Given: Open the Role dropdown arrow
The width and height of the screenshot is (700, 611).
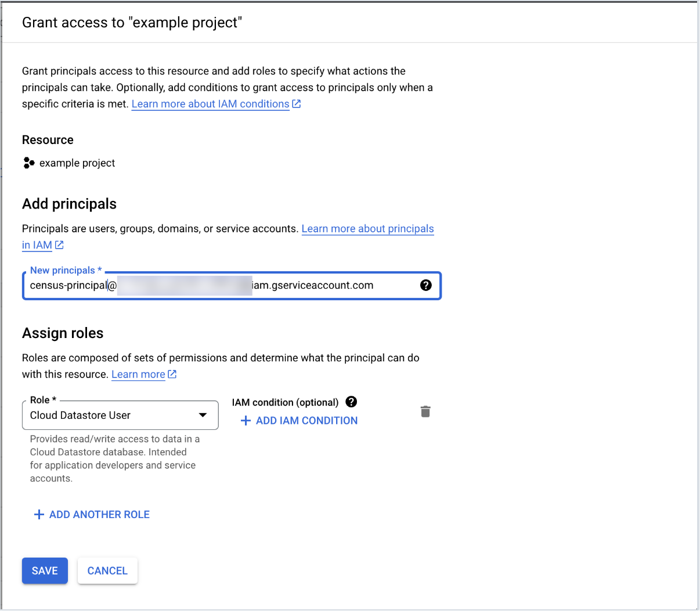Looking at the screenshot, I should coord(203,415).
